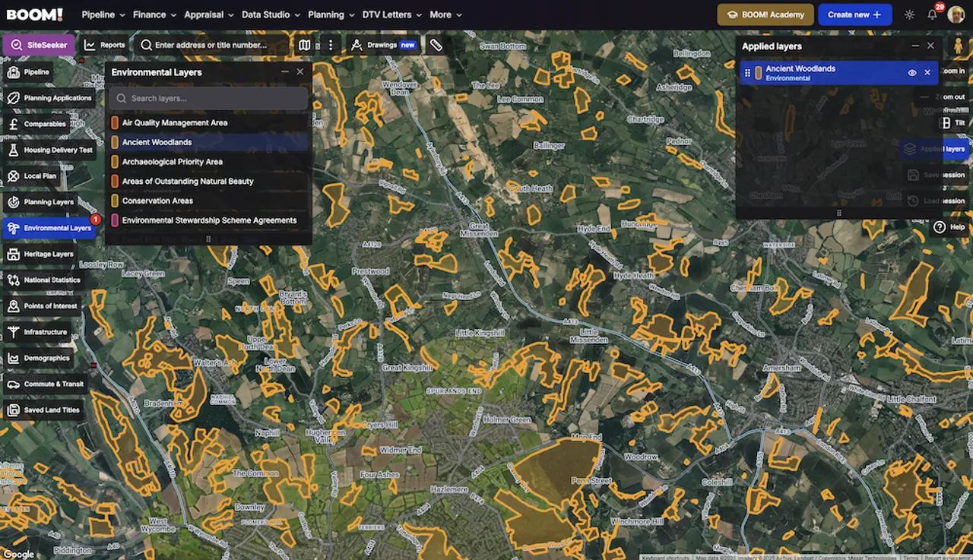Select Planning Applications sidebar item

tap(49, 98)
